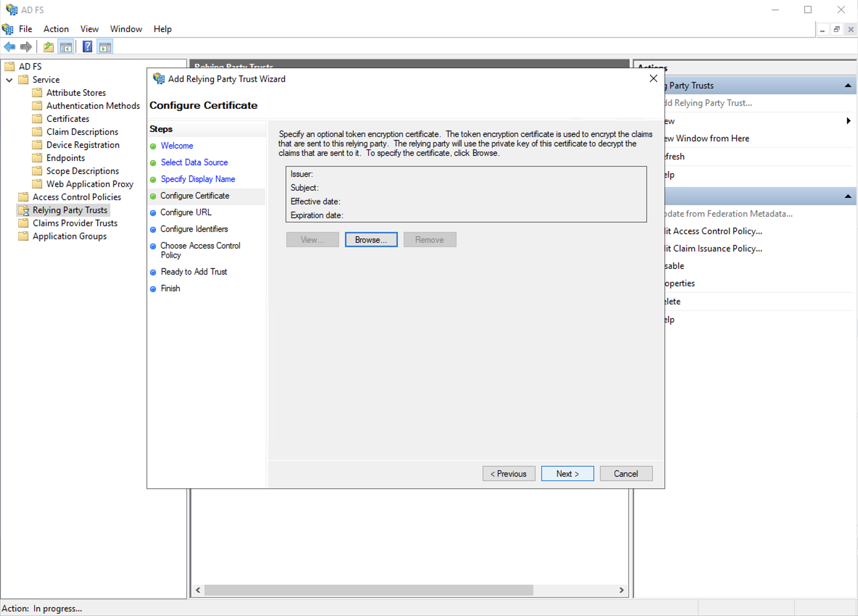Click Update from Federation Metadata action
Image resolution: width=858 pixels, height=616 pixels.
pyautogui.click(x=729, y=214)
